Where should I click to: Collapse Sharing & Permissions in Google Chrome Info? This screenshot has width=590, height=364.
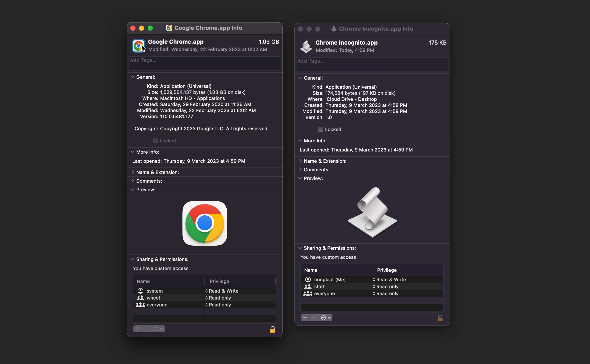point(132,259)
